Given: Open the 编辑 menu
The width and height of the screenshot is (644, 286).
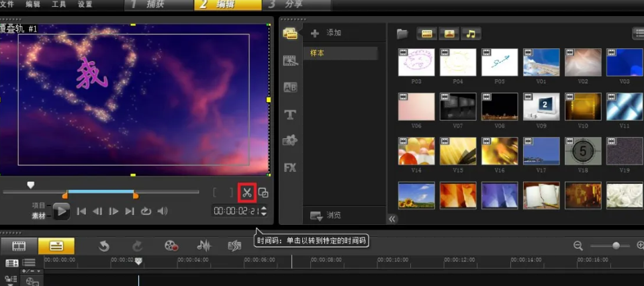Looking at the screenshot, I should (33, 5).
